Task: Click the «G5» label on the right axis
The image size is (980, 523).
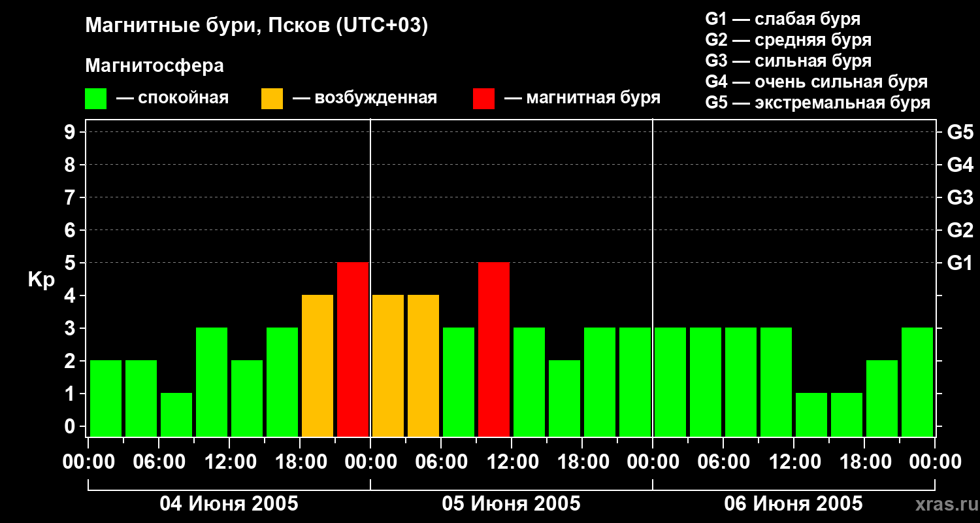Action: tap(960, 132)
